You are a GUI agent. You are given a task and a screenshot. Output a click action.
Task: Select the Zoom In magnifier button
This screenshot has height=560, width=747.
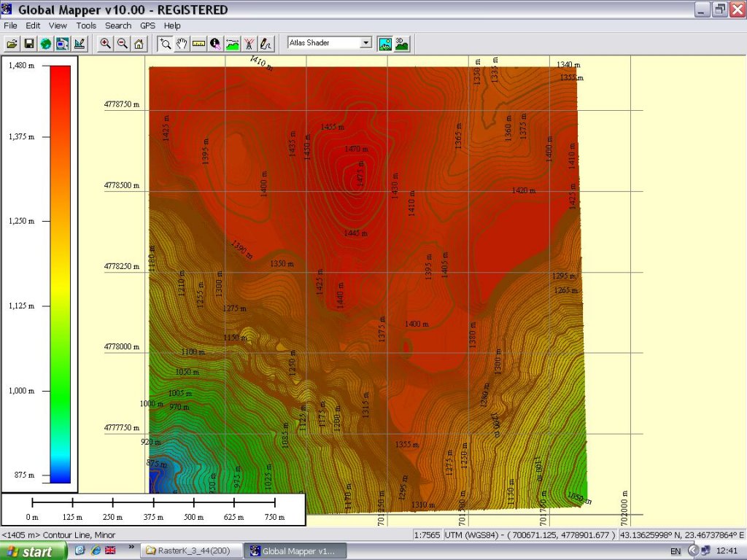tap(106, 43)
